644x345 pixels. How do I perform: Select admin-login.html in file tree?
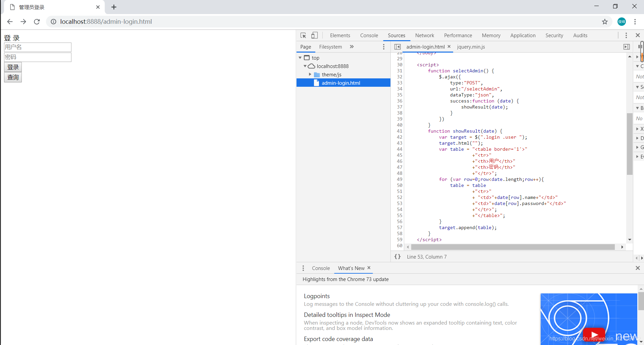[x=343, y=83]
